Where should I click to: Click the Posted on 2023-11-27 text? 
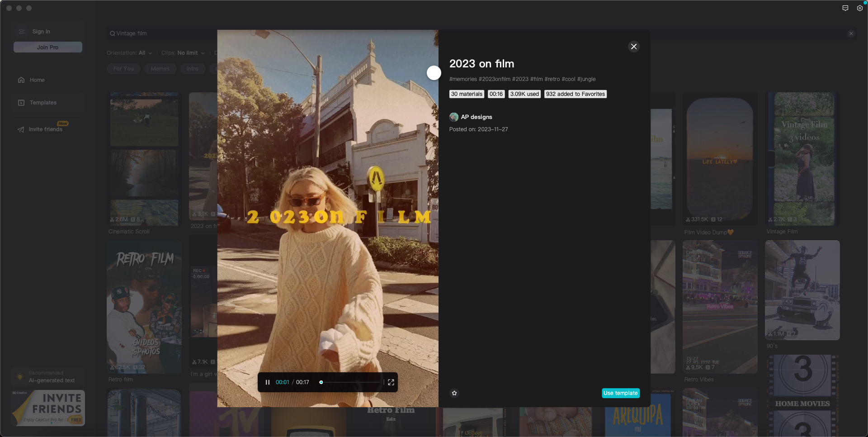point(478,129)
